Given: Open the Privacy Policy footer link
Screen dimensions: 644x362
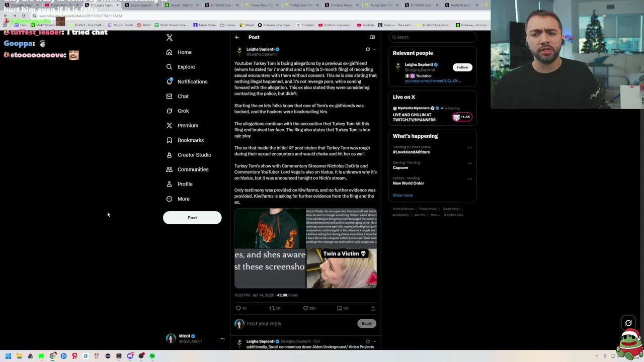Looking at the screenshot, I should point(428,209).
